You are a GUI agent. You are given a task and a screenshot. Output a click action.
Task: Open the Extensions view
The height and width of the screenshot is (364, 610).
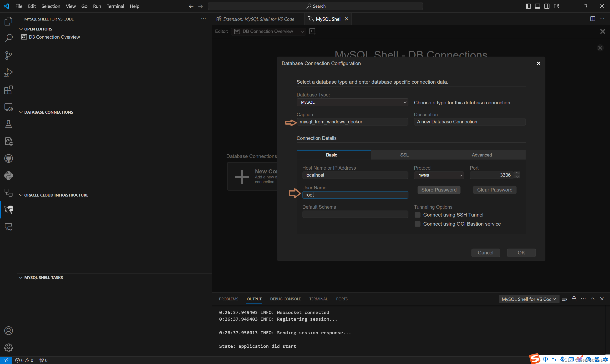tap(8, 90)
